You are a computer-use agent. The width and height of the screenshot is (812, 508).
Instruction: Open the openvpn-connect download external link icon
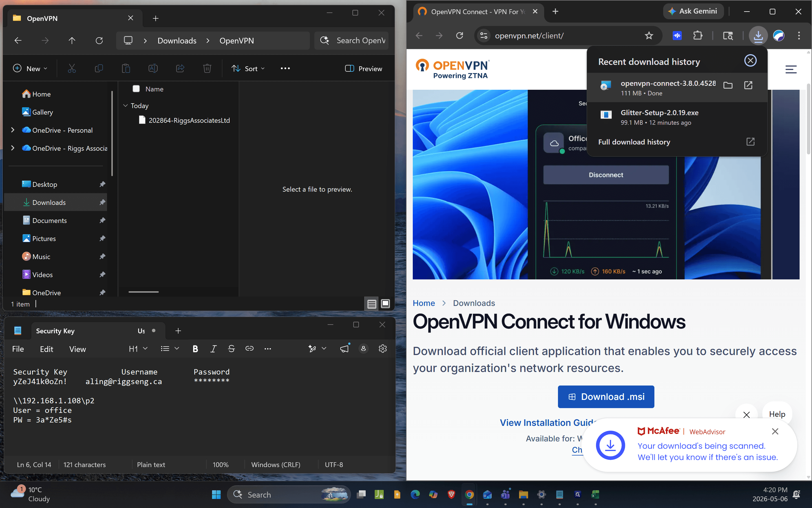click(x=748, y=85)
